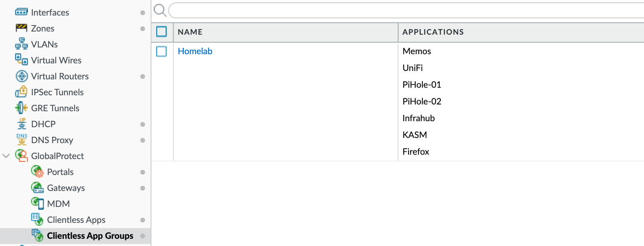Click the status dot beside DHCP
The width and height of the screenshot is (644, 246).
143,124
